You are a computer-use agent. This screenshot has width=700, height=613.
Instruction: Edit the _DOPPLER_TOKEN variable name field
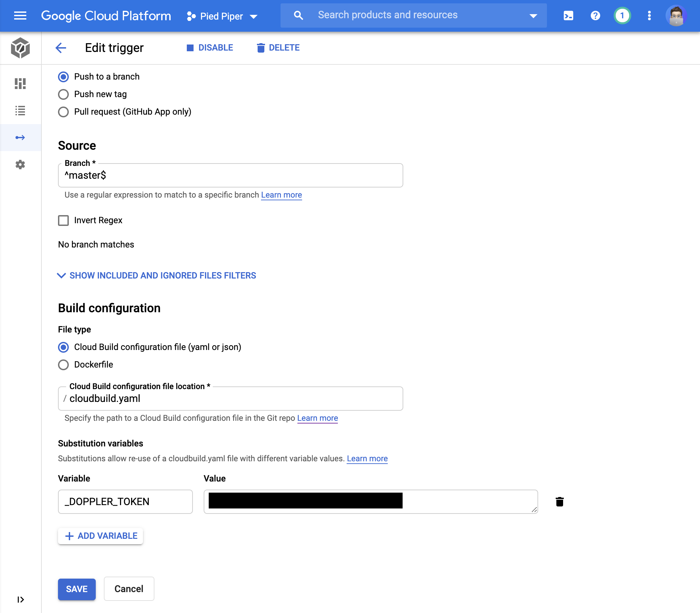(125, 501)
